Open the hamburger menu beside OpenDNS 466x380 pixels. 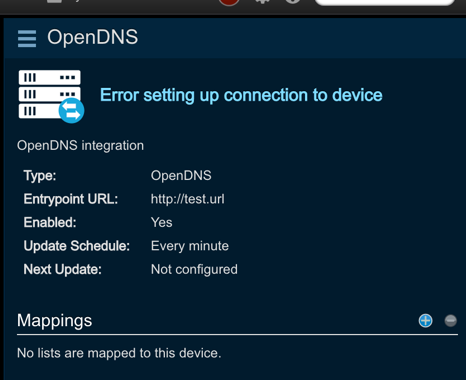pyautogui.click(x=27, y=39)
